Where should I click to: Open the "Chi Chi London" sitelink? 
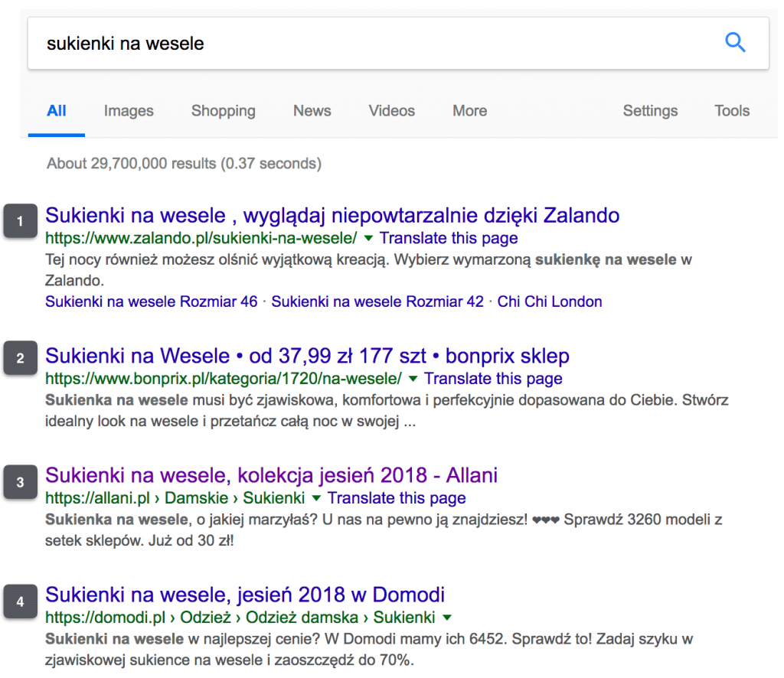coord(550,302)
